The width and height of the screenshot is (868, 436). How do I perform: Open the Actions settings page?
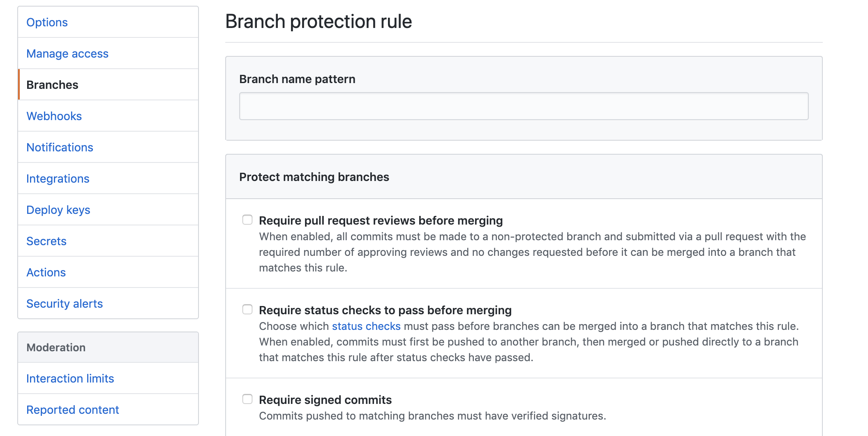pyautogui.click(x=46, y=272)
